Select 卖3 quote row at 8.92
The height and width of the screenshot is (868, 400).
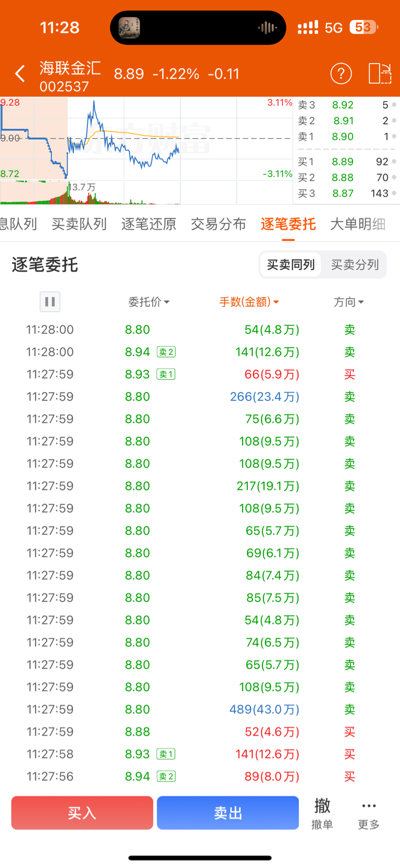click(x=346, y=105)
